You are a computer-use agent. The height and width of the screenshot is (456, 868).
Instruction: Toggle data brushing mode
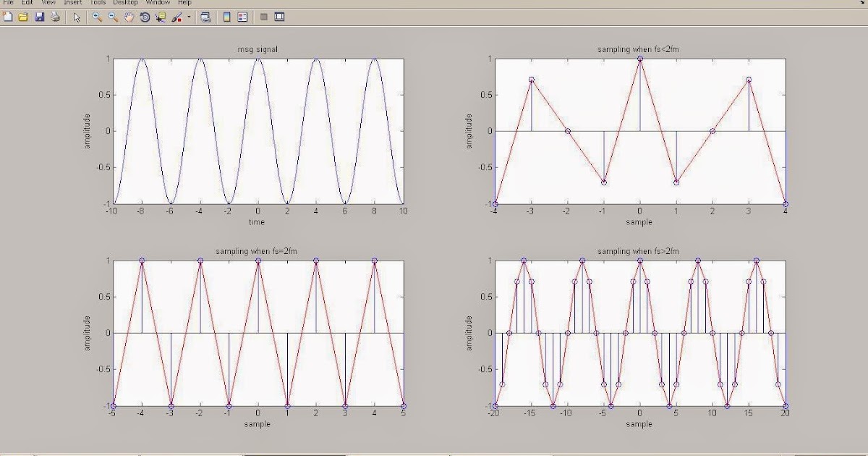click(174, 17)
